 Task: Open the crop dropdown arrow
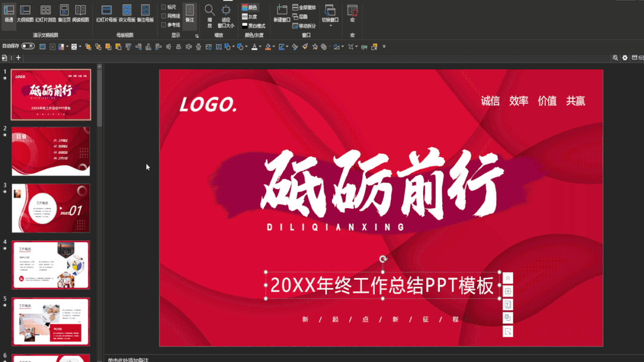pos(356,47)
